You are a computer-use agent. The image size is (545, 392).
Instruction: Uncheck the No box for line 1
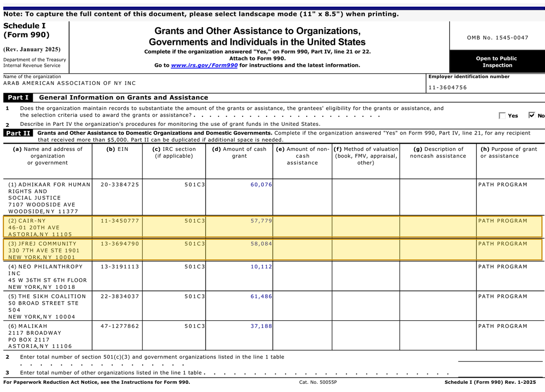pyautogui.click(x=532, y=115)
